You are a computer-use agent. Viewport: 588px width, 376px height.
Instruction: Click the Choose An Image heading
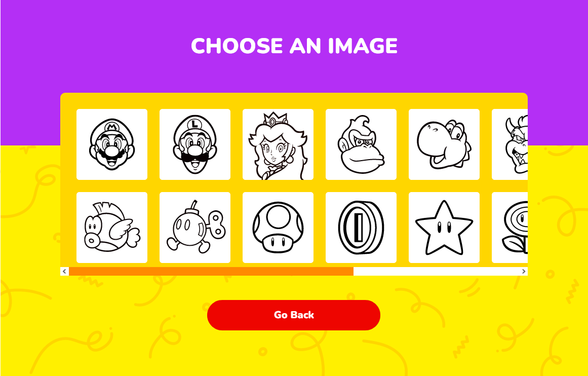(294, 46)
